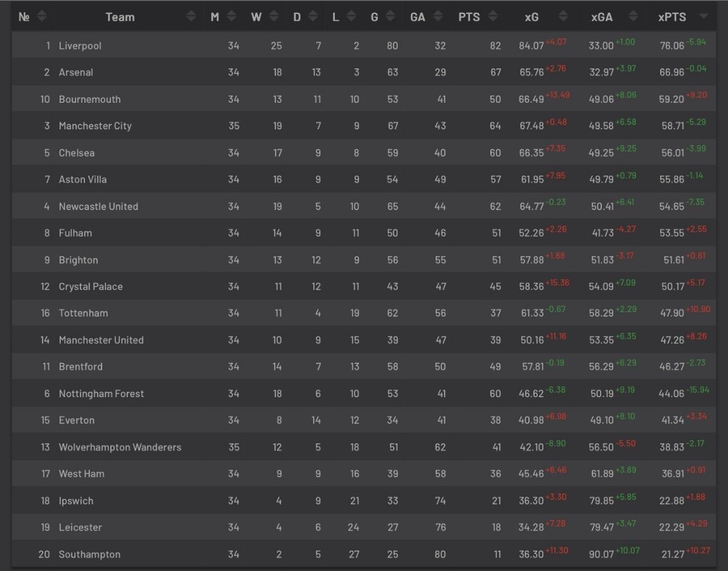
Task: Sort by losses using L column arrows
Action: point(351,16)
